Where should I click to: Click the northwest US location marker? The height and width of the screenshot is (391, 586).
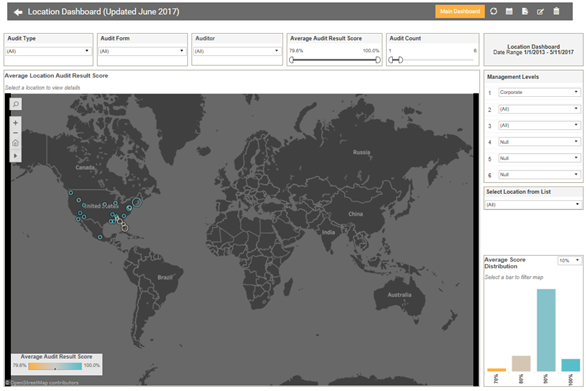(x=71, y=193)
